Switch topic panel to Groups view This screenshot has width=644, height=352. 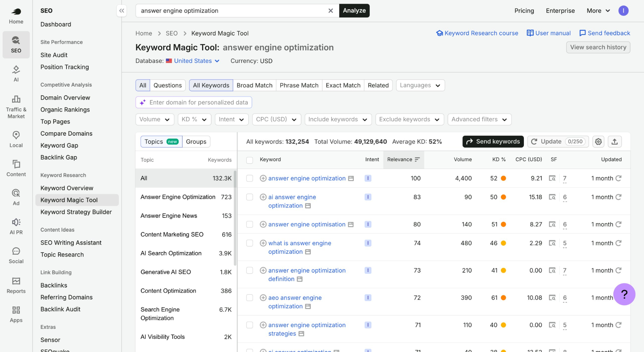[x=196, y=142]
